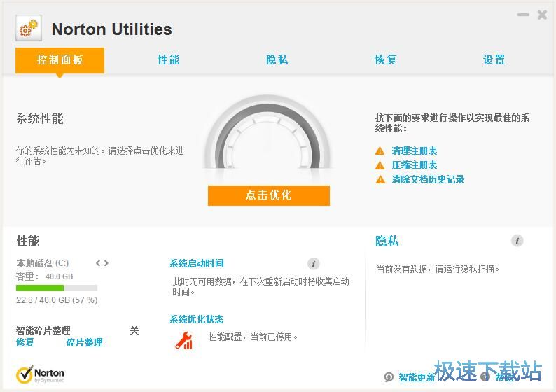Open the 控制面板 tab
This screenshot has height=392, width=556.
[60, 60]
